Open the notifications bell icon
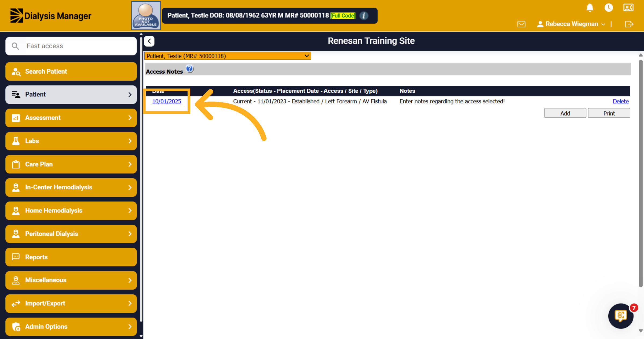The height and width of the screenshot is (339, 644). coord(590,8)
